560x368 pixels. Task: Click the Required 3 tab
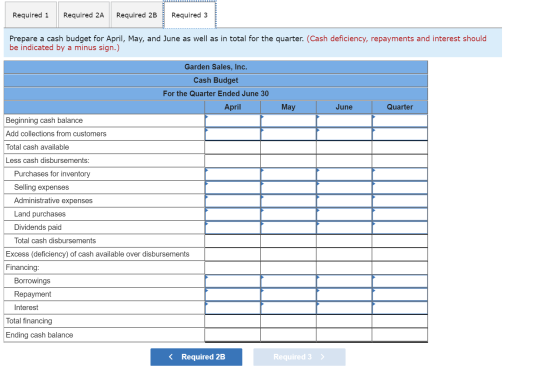[190, 15]
